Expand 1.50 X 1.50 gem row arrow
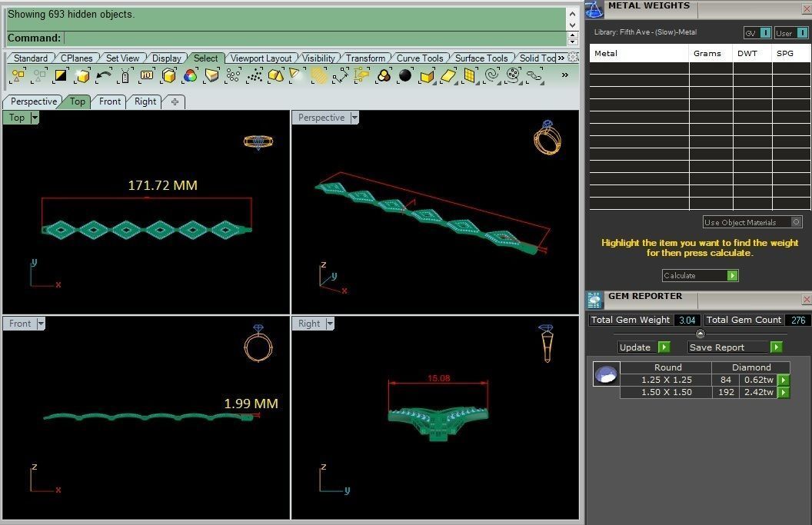The image size is (812, 525). 784,393
